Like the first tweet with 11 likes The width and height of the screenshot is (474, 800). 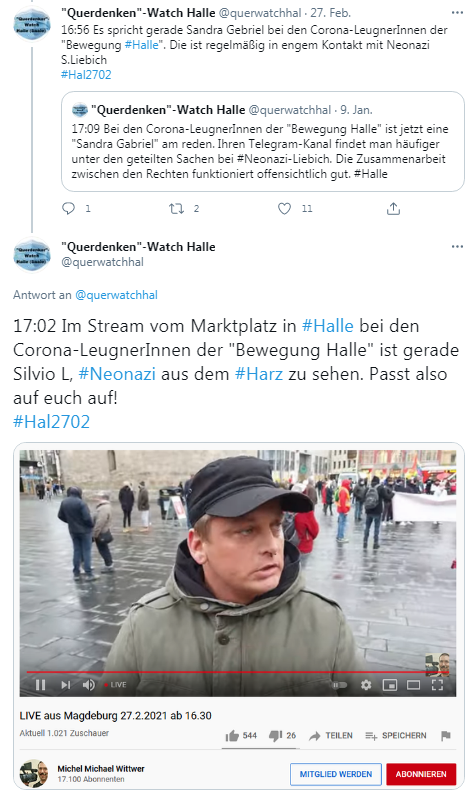284,208
